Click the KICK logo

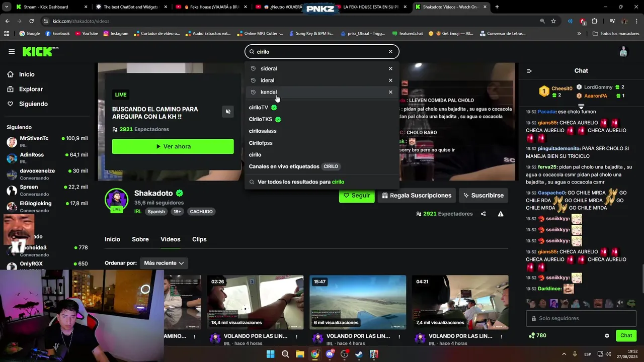40,51
